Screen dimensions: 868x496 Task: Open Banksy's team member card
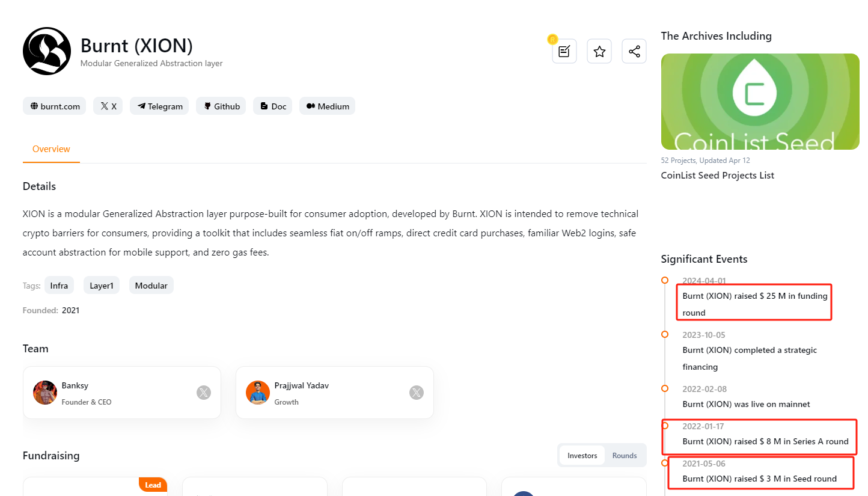coord(122,393)
